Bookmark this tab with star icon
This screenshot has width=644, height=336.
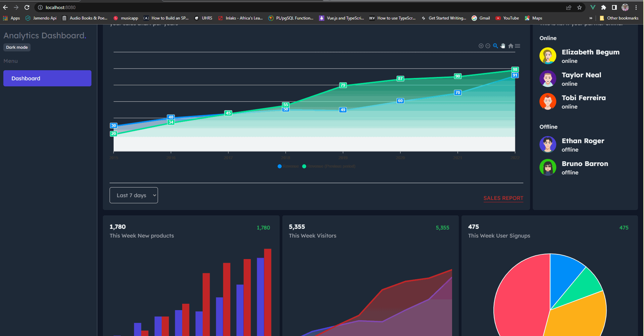point(579,7)
